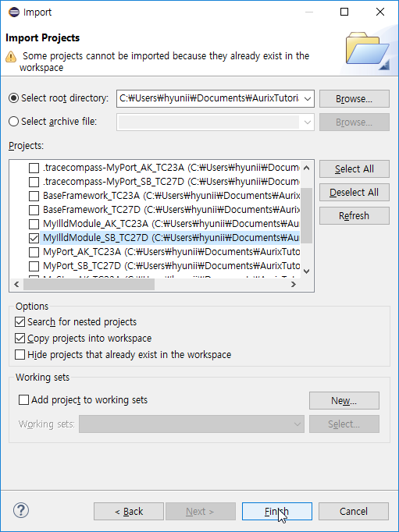Enable Add project to working sets

tap(23, 400)
